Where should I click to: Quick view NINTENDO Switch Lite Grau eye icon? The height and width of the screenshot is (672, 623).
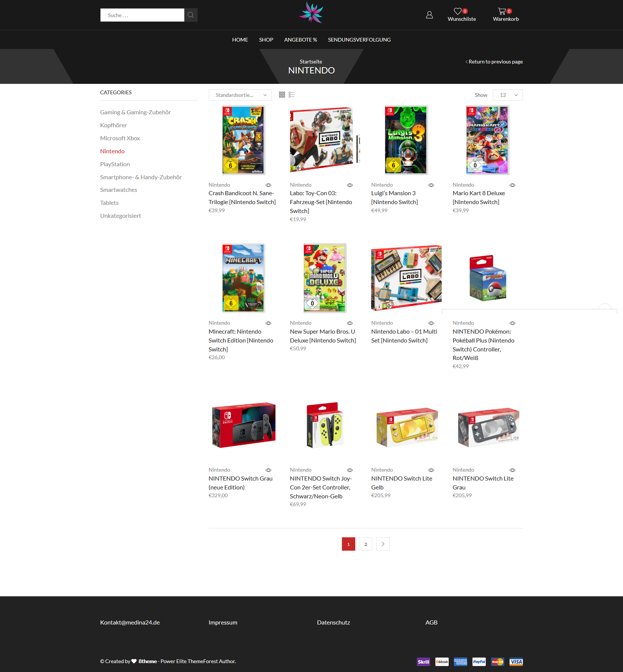pos(512,470)
